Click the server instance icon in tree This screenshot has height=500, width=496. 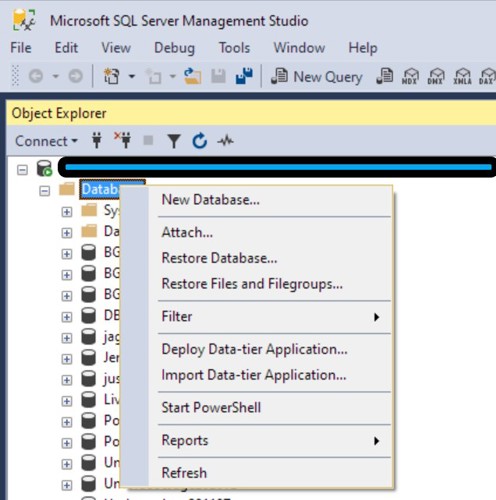(45, 168)
